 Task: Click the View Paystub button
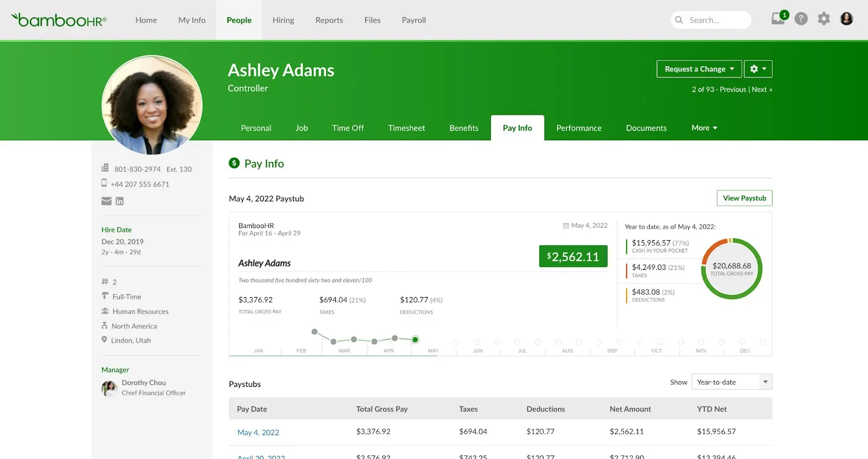[744, 198]
